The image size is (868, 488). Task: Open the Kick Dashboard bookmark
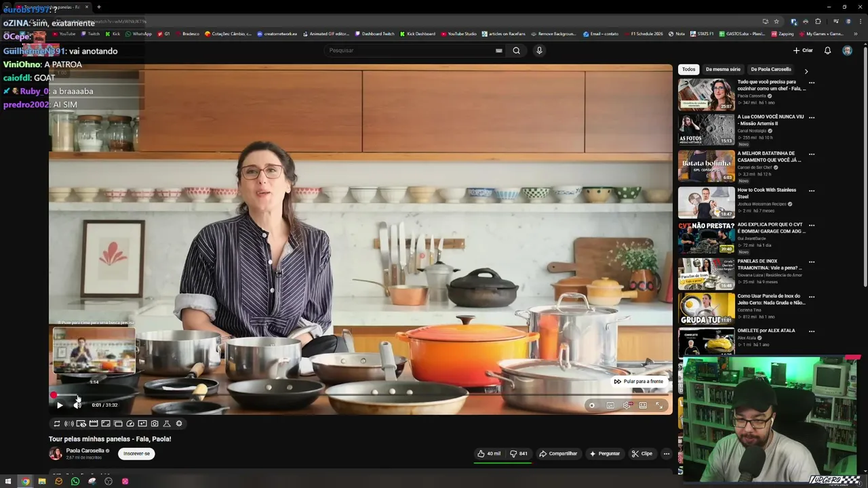pos(418,34)
